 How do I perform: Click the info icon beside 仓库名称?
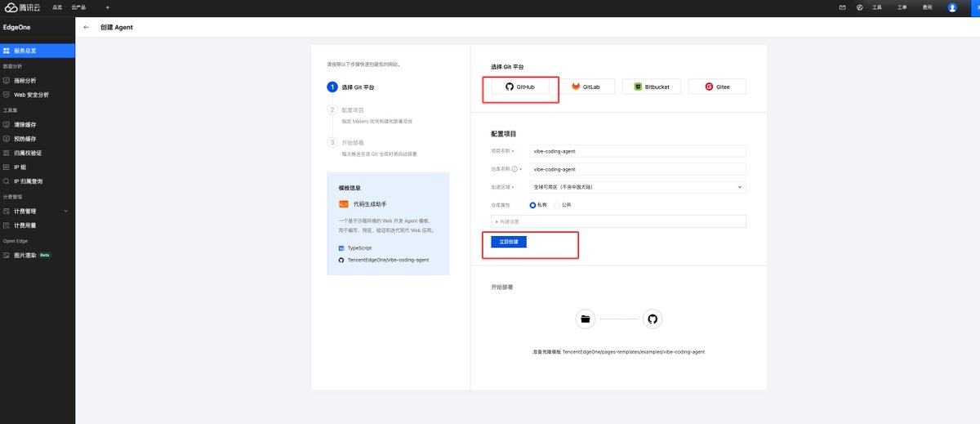(514, 169)
